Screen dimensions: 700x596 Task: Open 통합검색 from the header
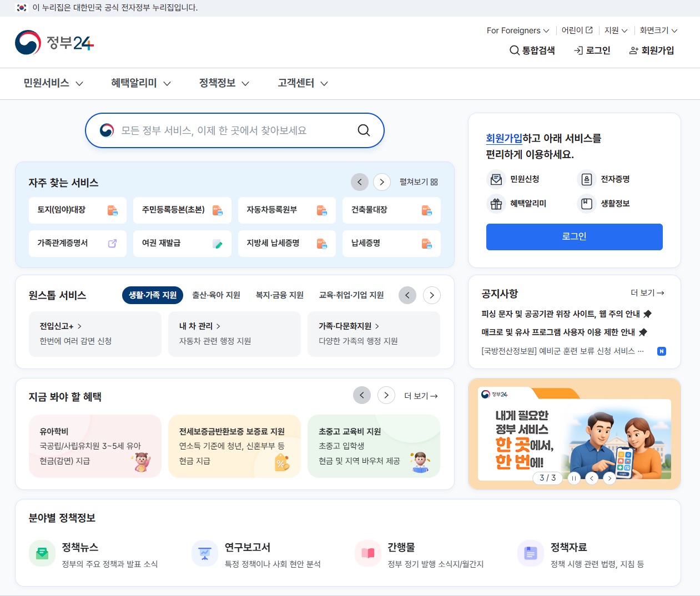[x=532, y=50]
